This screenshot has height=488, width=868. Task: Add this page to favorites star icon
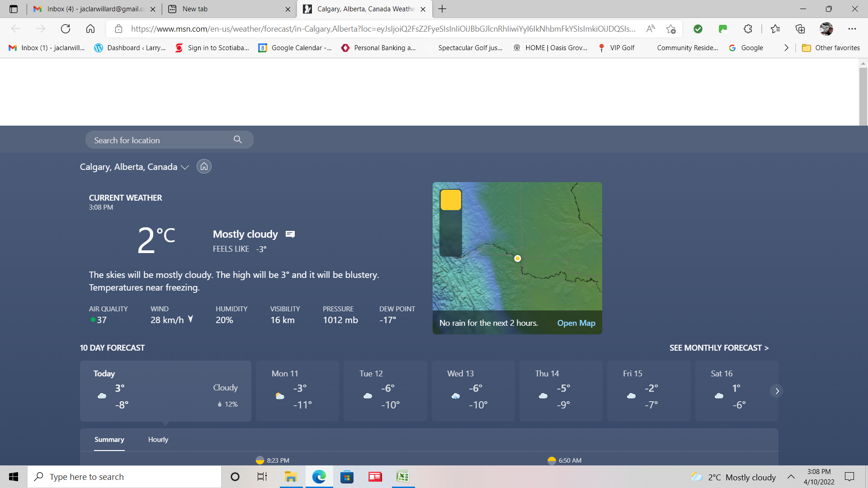click(671, 29)
